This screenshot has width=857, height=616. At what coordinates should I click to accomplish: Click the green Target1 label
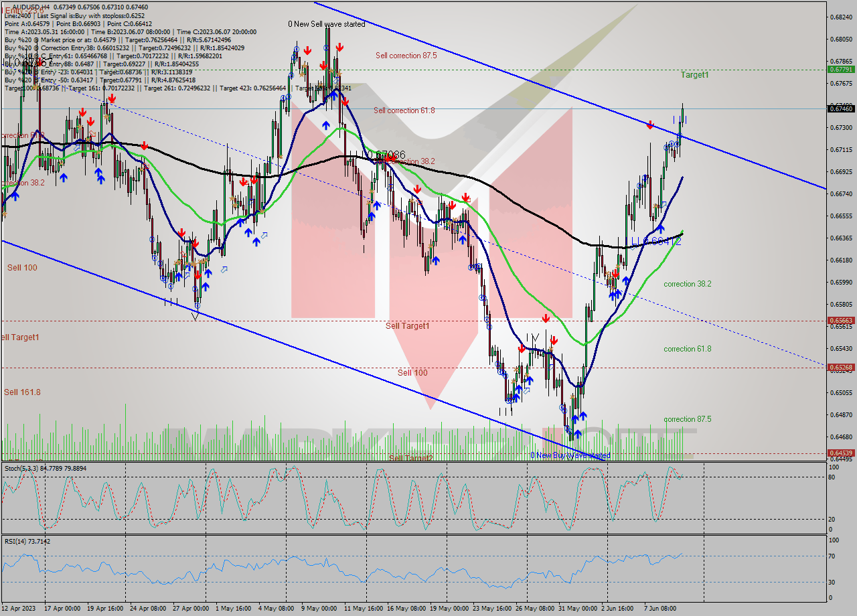[x=694, y=75]
